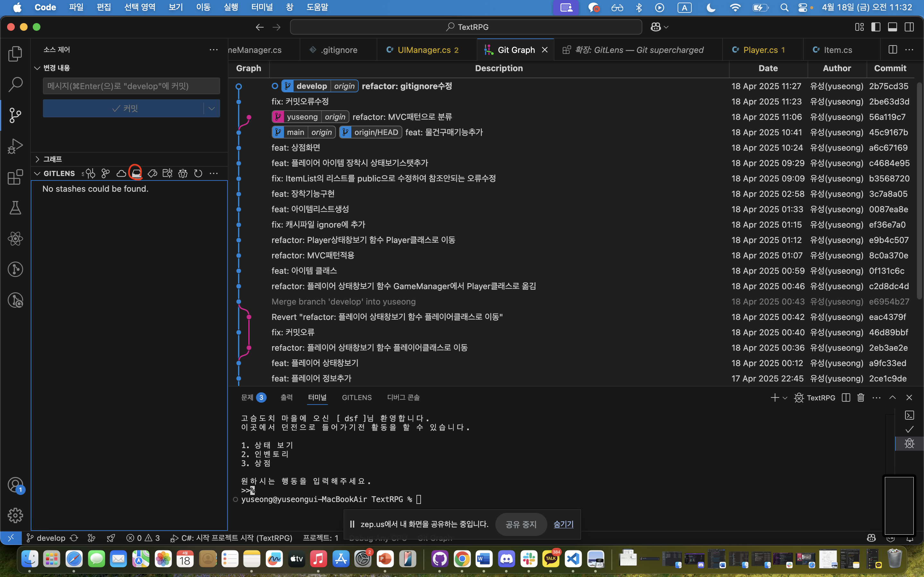Click the Manage settings gear icon
The image size is (924, 577).
[15, 515]
